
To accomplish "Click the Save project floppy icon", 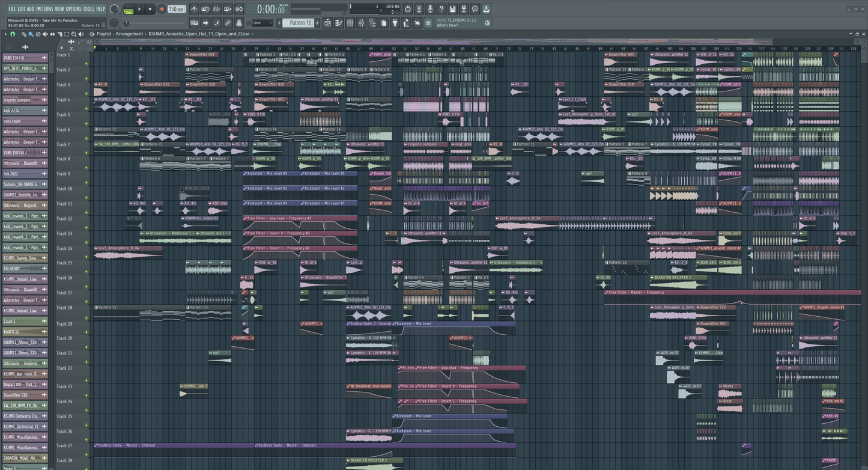I will [452, 9].
